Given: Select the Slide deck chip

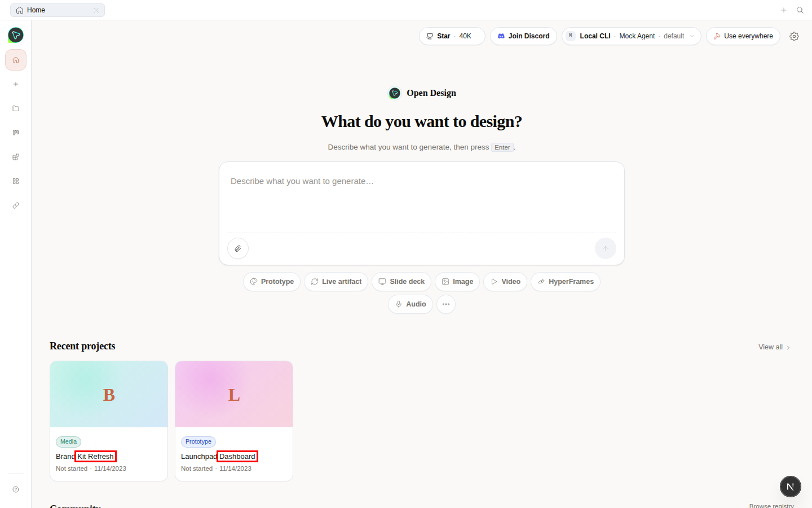Looking at the screenshot, I should pyautogui.click(x=401, y=282).
